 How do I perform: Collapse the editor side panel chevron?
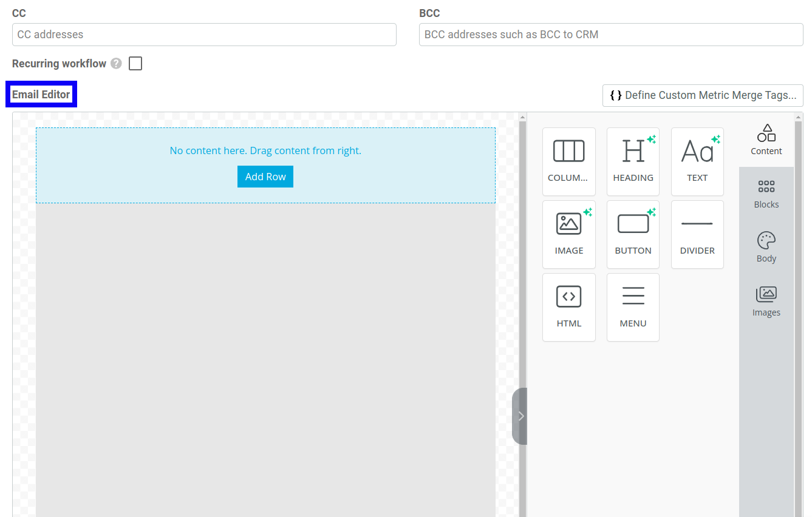[520, 416]
